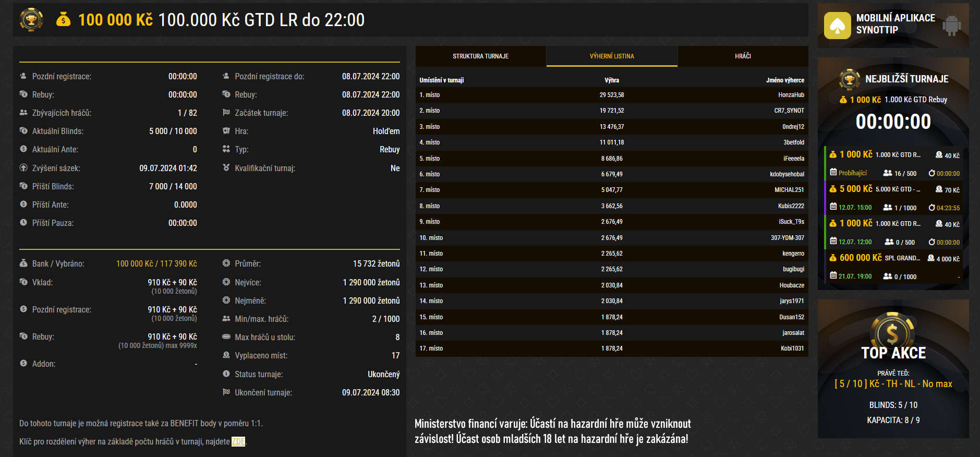980x457 pixels.
Task: Click the Ukončený tournament status value
Action: [x=384, y=374]
